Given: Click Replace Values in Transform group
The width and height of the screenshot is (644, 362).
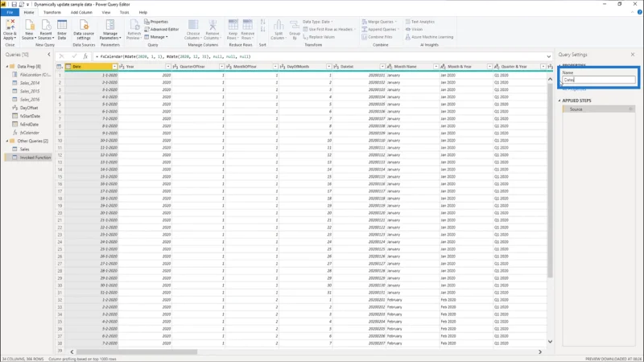Looking at the screenshot, I should coord(319,37).
